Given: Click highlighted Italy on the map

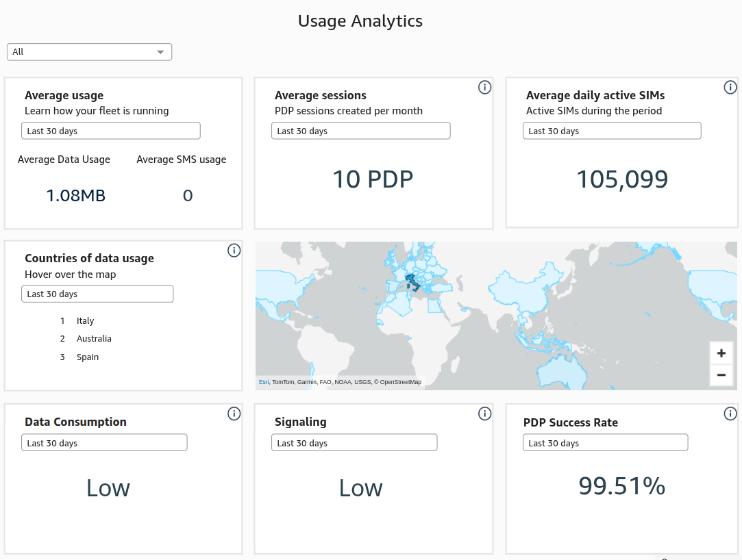Looking at the screenshot, I should coord(411,281).
